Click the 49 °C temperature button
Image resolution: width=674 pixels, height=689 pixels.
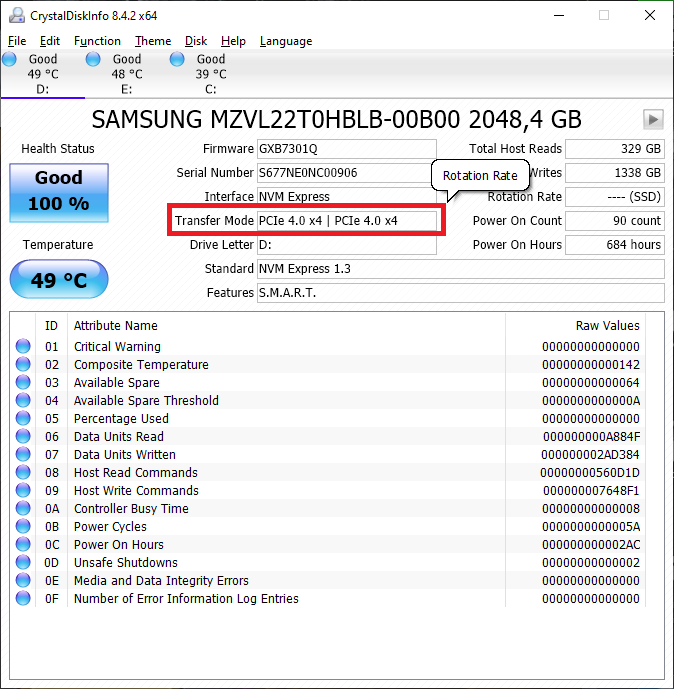[59, 279]
